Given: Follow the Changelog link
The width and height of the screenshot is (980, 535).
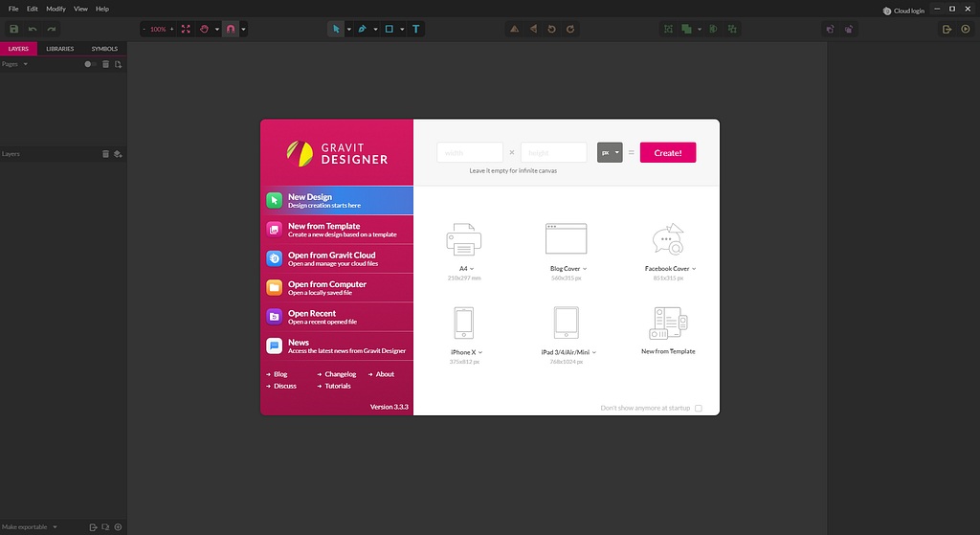Looking at the screenshot, I should [x=340, y=374].
